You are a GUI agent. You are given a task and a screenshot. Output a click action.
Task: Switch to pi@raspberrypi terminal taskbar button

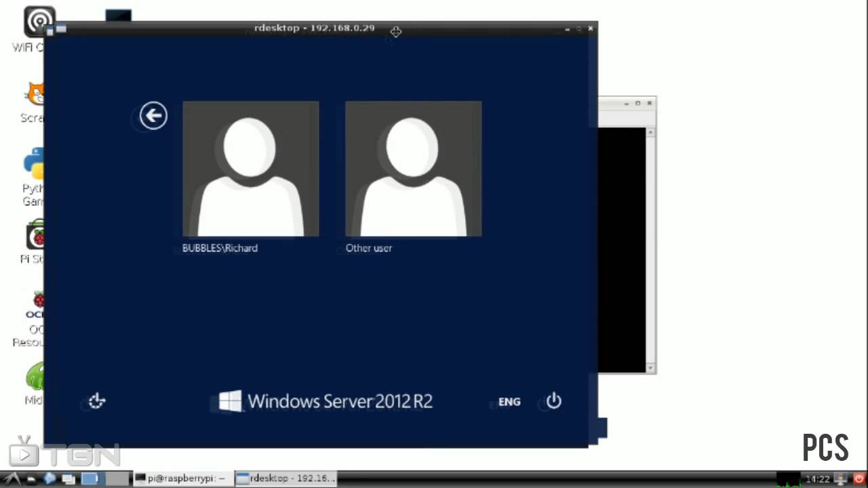[x=183, y=479]
